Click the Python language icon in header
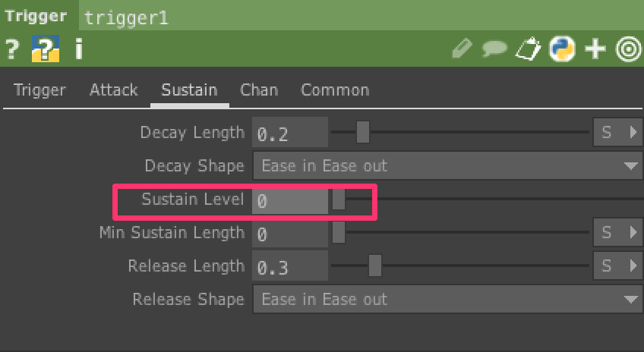The image size is (644, 352). point(560,50)
